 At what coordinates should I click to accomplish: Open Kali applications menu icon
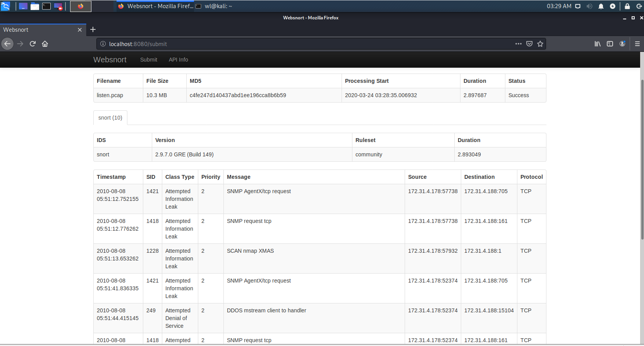(x=5, y=6)
